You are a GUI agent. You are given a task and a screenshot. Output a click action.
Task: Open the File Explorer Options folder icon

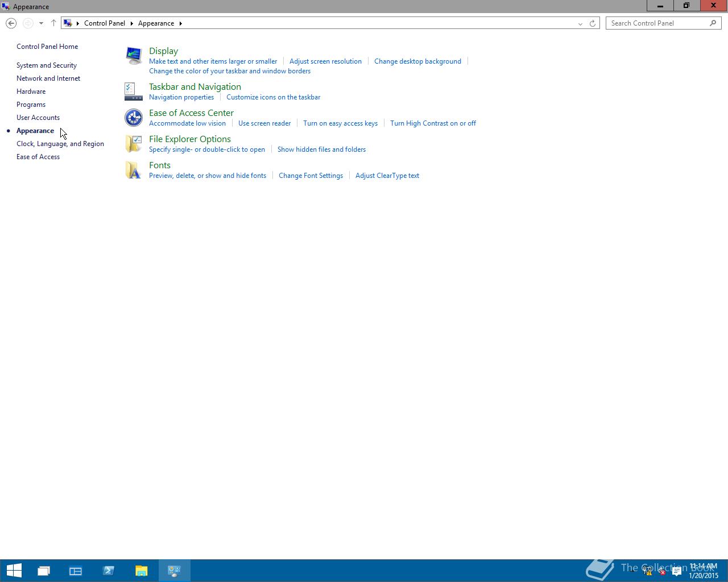coord(134,143)
